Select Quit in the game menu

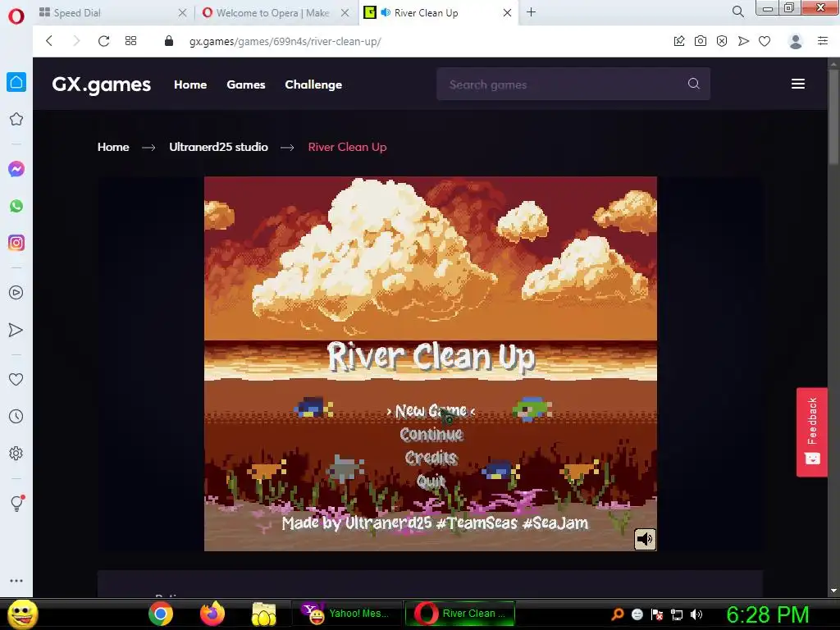point(431,481)
